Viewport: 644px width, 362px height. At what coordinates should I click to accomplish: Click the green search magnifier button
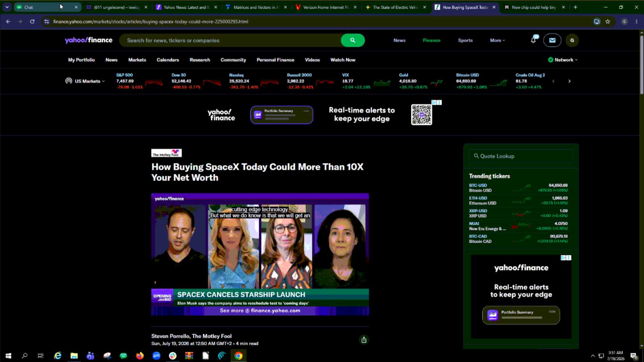point(352,40)
